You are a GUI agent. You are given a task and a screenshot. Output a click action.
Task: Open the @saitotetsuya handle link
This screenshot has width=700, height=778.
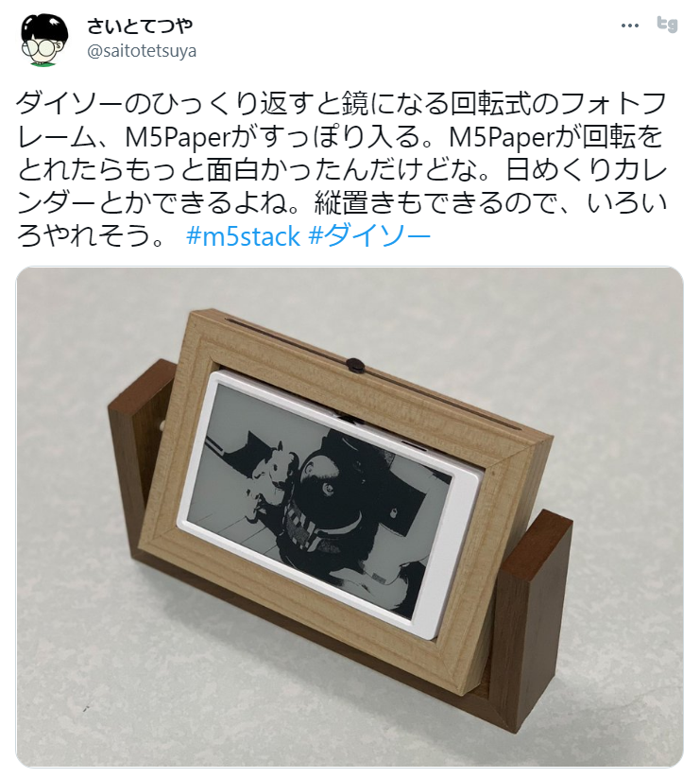coord(142,51)
